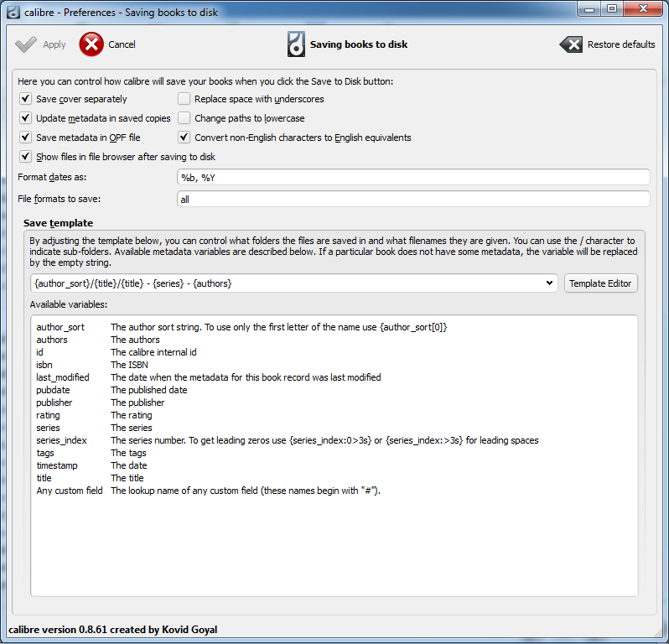Click the pubdate variable name
The height and width of the screenshot is (644, 669).
tap(53, 390)
